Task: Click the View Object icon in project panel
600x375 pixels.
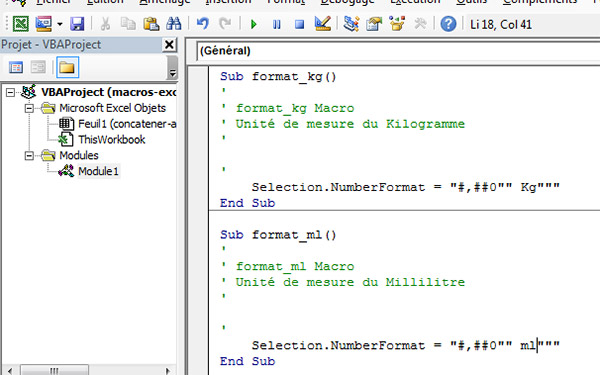Action: coord(38,67)
